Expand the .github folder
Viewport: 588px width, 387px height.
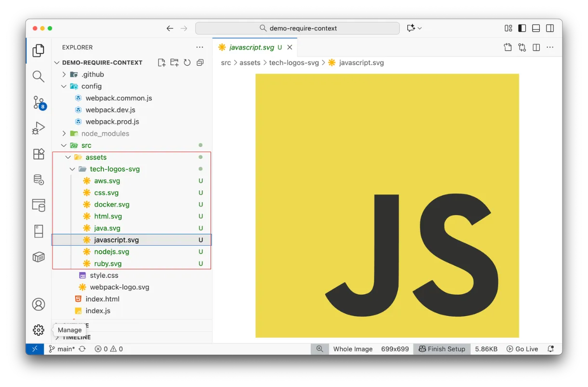(64, 74)
